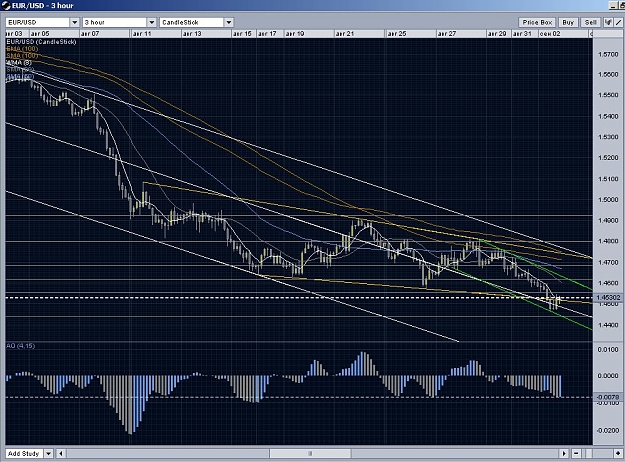This screenshot has width=625, height=462.
Task: Open the CandleStick chart type dropdown arrow
Action: [229, 22]
